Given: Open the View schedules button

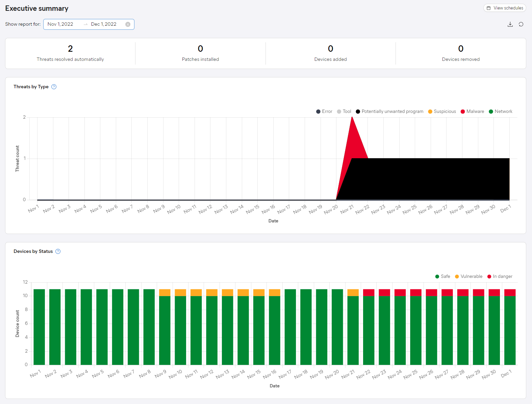Looking at the screenshot, I should pyautogui.click(x=505, y=8).
